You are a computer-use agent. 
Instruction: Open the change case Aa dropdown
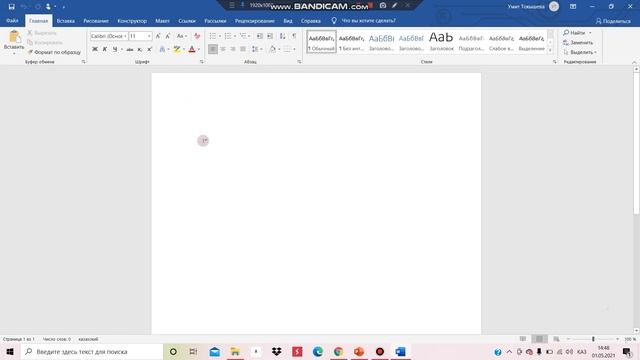pyautogui.click(x=182, y=36)
